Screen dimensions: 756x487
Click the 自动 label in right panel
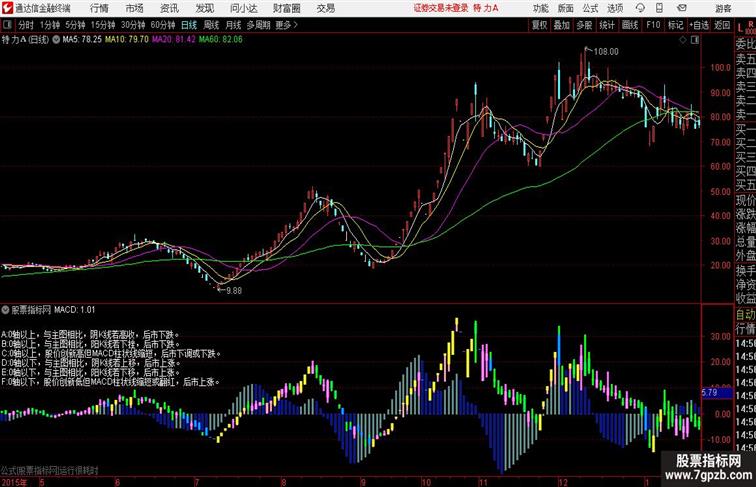pos(745,315)
